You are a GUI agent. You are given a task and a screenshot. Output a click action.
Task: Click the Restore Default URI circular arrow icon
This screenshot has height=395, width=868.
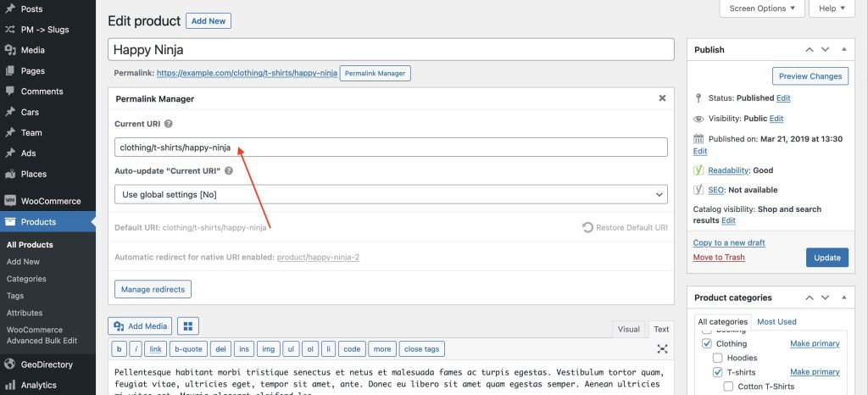click(587, 227)
